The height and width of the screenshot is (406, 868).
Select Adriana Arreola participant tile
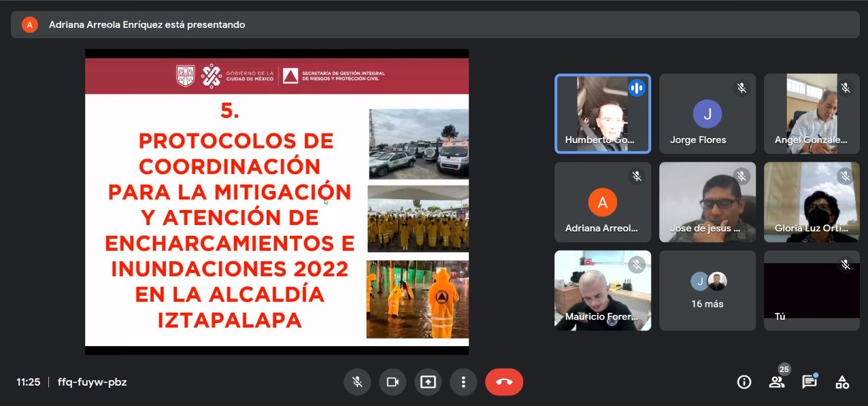pyautogui.click(x=603, y=202)
